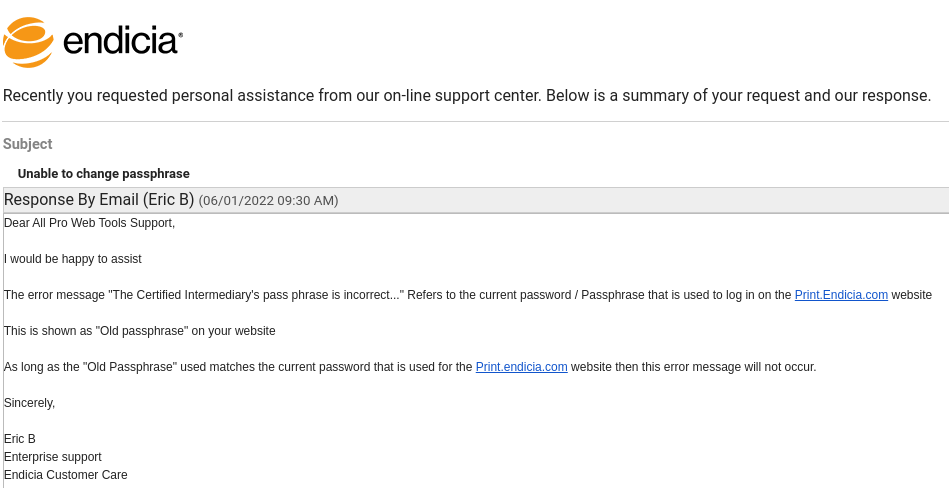Click the 06/01/2022 09:30 AM timestamp
Viewport: 949px width, 488px height.
pos(268,200)
